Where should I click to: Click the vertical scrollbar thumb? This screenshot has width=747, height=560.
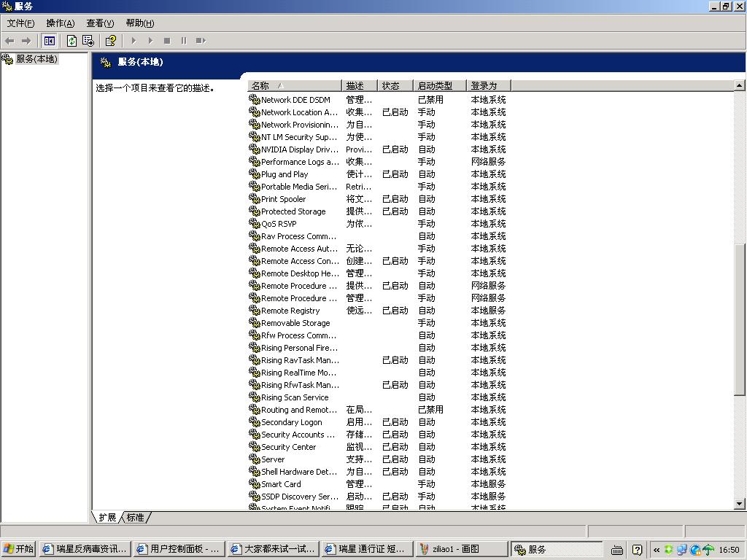pyautogui.click(x=740, y=319)
